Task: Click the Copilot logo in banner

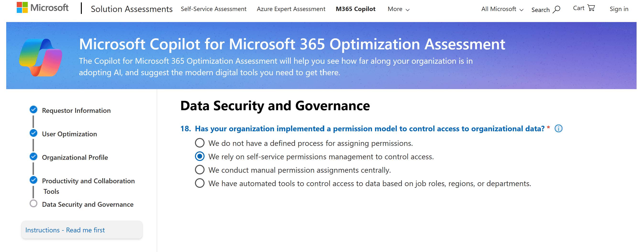Action: [41, 58]
